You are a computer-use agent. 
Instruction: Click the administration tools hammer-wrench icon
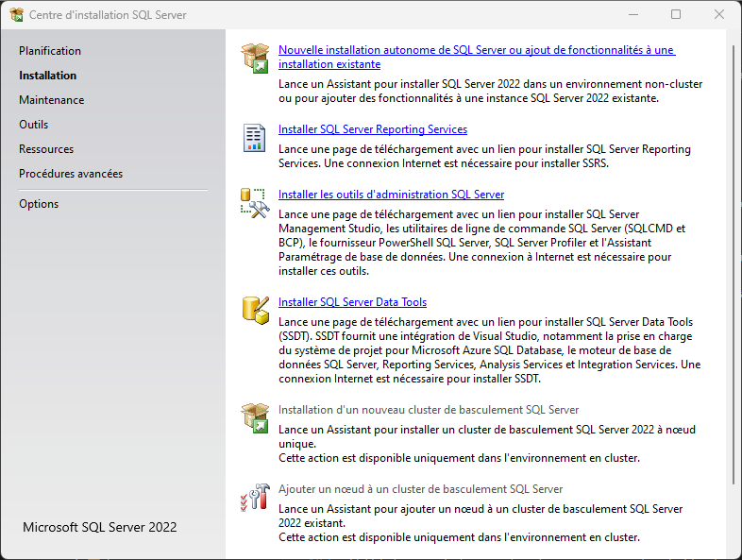[255, 204]
